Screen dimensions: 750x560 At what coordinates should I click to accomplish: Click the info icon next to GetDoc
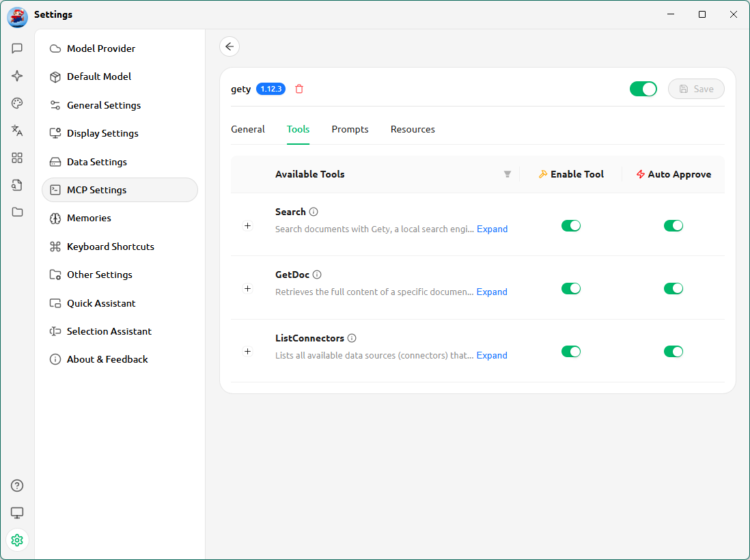coord(317,275)
